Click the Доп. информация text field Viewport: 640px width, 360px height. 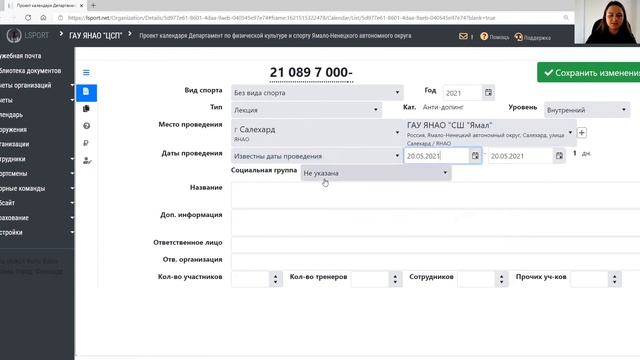(x=435, y=222)
